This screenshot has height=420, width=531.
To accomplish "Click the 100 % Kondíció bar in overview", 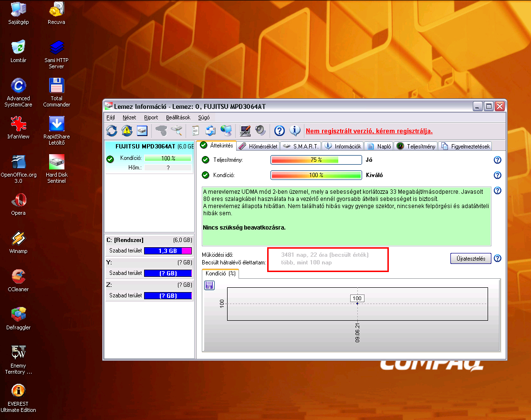I will [x=316, y=175].
